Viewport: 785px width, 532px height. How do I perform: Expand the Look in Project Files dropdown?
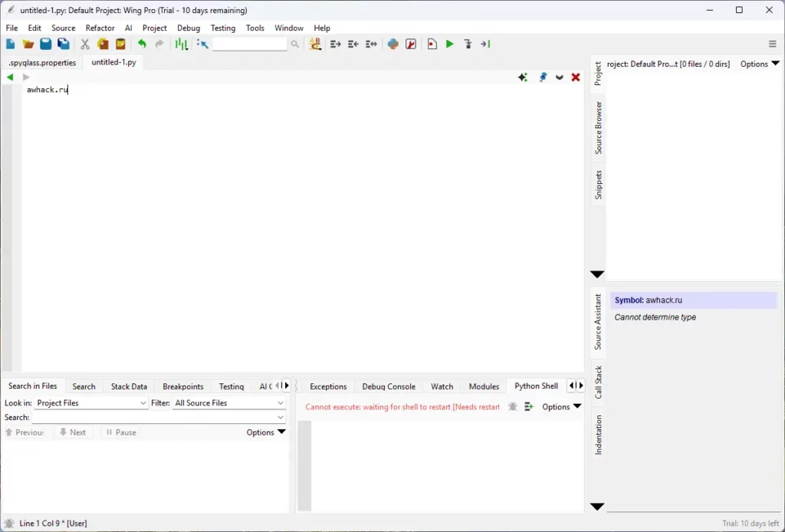[91, 403]
